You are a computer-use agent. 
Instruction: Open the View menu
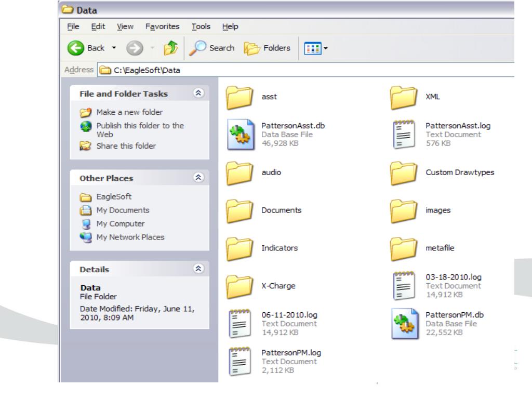point(125,26)
